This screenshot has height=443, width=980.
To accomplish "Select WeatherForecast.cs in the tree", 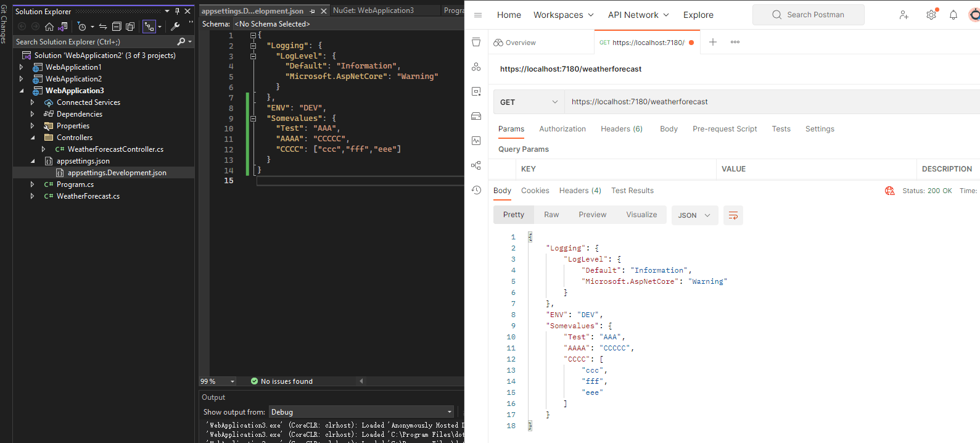I will pos(88,196).
